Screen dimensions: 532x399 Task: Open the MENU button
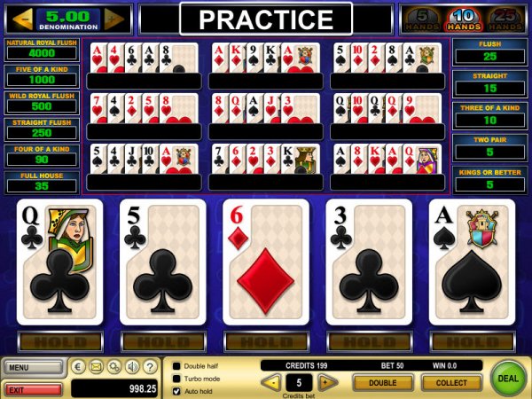tap(34, 367)
